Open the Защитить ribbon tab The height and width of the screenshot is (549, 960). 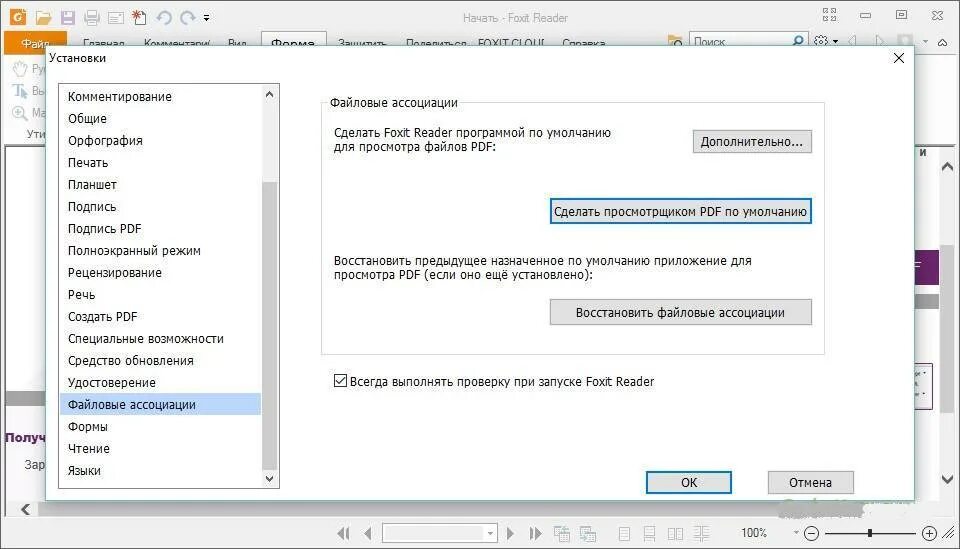click(x=362, y=43)
